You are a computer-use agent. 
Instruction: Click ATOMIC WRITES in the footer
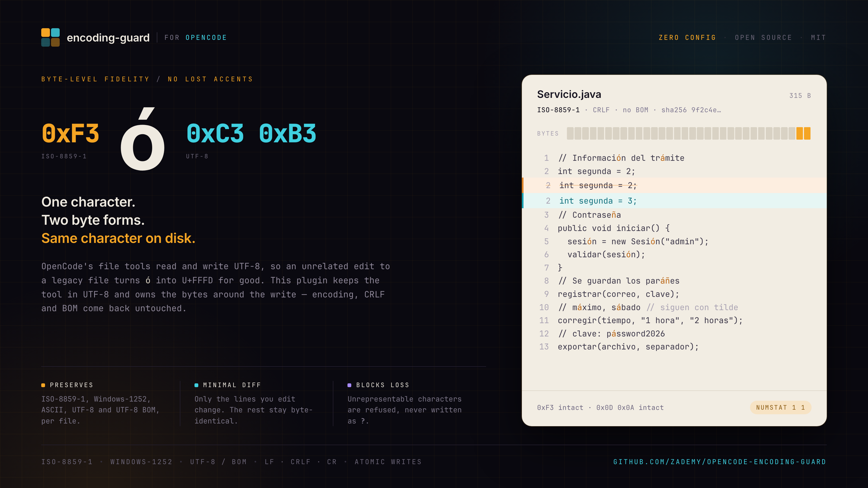tap(388, 462)
